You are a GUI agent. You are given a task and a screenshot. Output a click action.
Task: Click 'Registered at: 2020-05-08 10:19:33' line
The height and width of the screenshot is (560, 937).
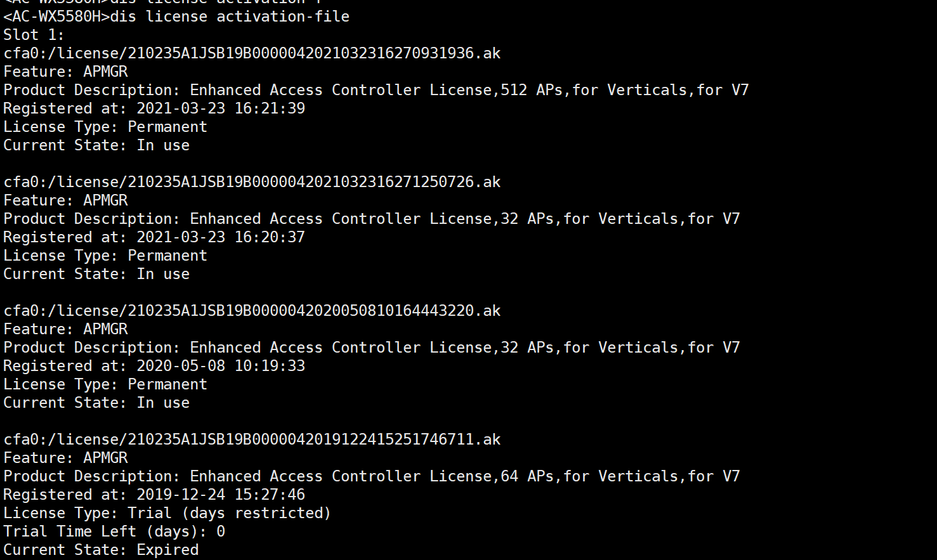tap(154, 366)
